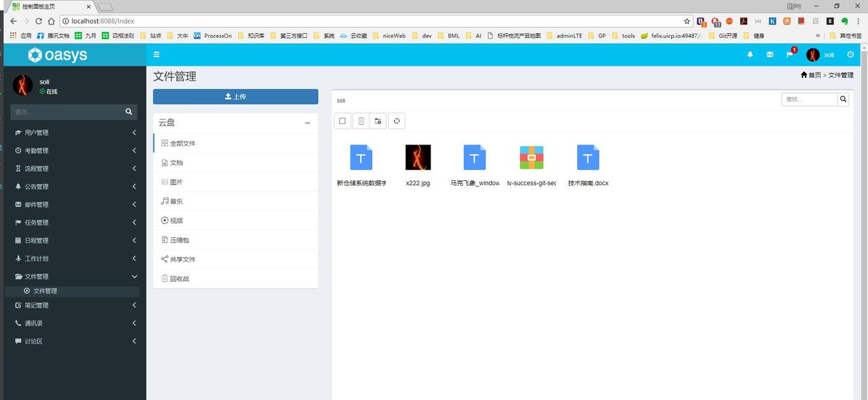This screenshot has height=400, width=868.
Task: Open the flag tasks icon with badge
Action: (789, 55)
